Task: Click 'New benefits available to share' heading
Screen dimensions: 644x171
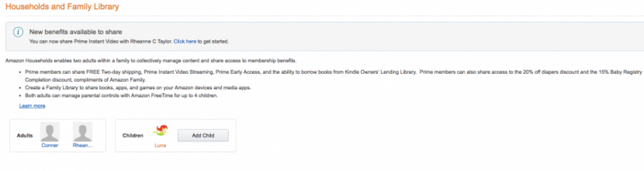Action: (75, 32)
